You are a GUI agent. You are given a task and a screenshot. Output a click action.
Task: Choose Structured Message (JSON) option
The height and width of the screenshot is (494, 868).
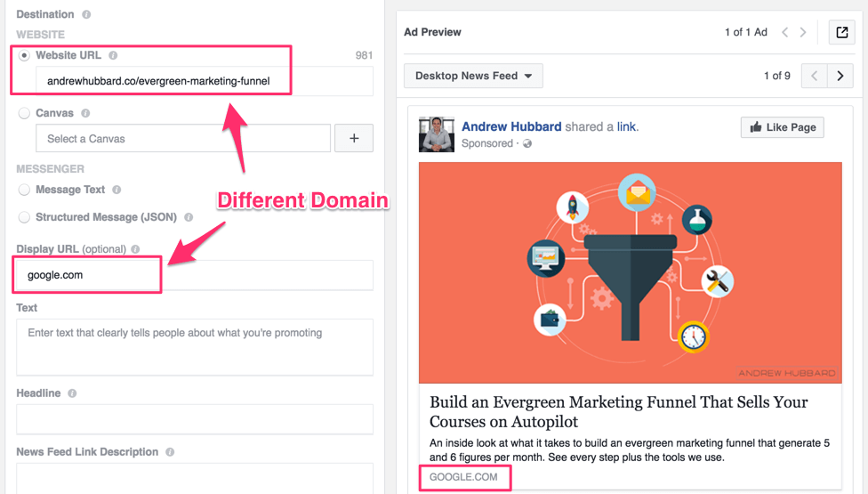tap(24, 217)
